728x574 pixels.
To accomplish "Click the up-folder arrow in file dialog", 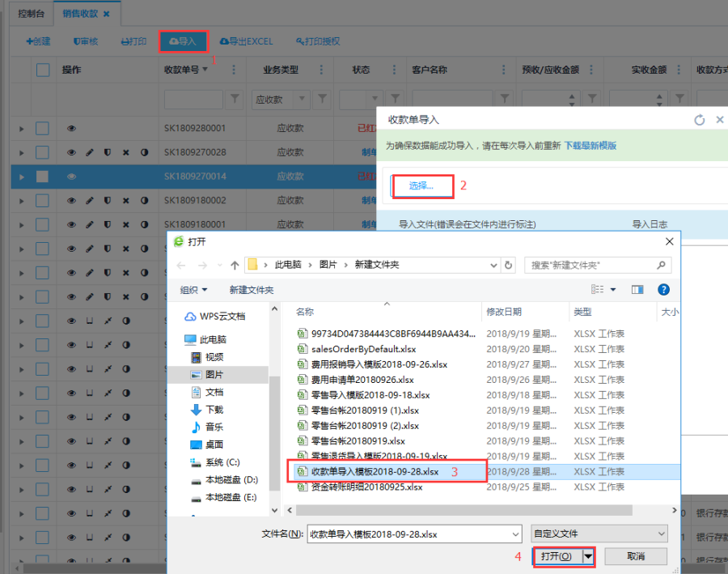I will pyautogui.click(x=234, y=265).
